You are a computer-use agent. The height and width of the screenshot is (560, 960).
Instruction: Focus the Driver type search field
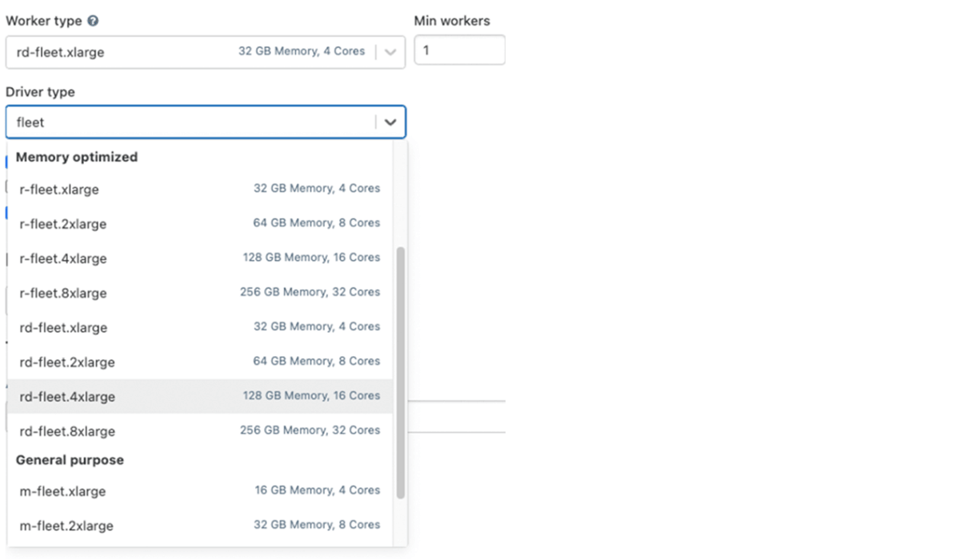coord(192,122)
